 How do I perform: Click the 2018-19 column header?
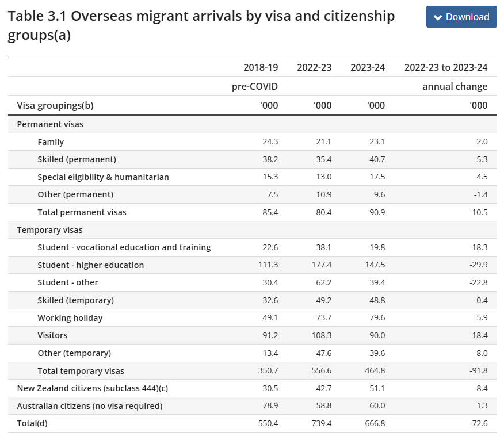[x=261, y=67]
